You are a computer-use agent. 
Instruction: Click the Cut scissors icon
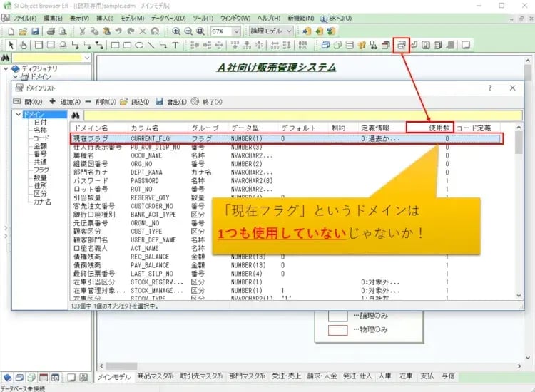pos(83,31)
